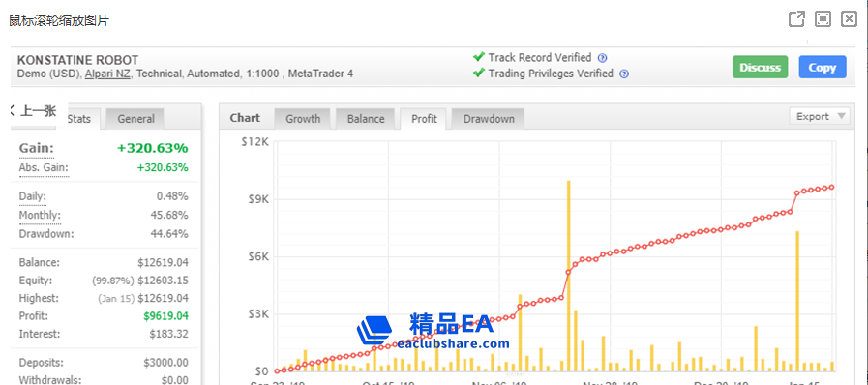Click the Track Record Verified checkmark
This screenshot has height=385, width=868.
click(x=479, y=57)
